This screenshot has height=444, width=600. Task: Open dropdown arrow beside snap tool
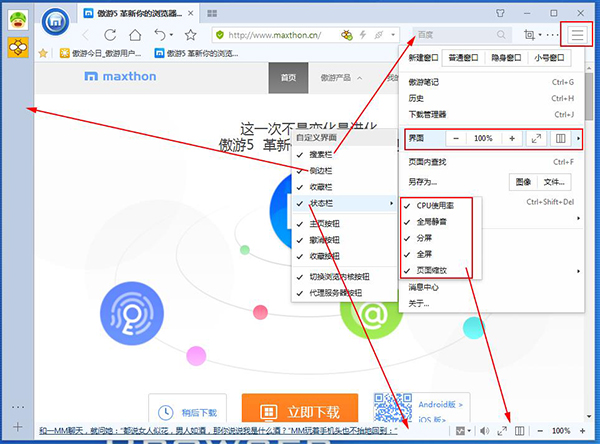coord(540,35)
